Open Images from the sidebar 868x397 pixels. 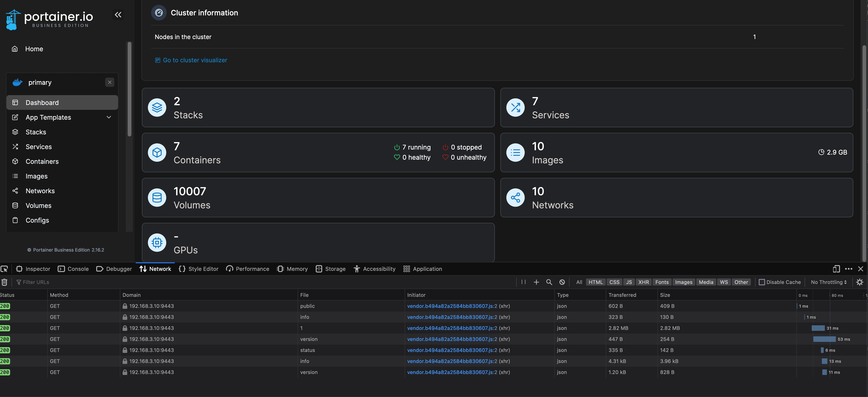62,176
